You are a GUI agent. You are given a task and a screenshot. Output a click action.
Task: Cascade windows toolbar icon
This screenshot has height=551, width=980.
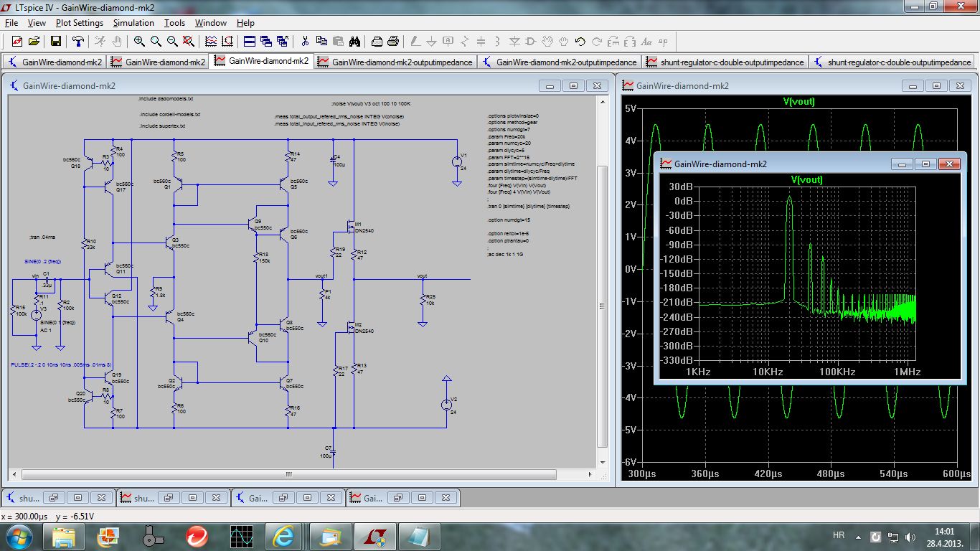click(265, 42)
